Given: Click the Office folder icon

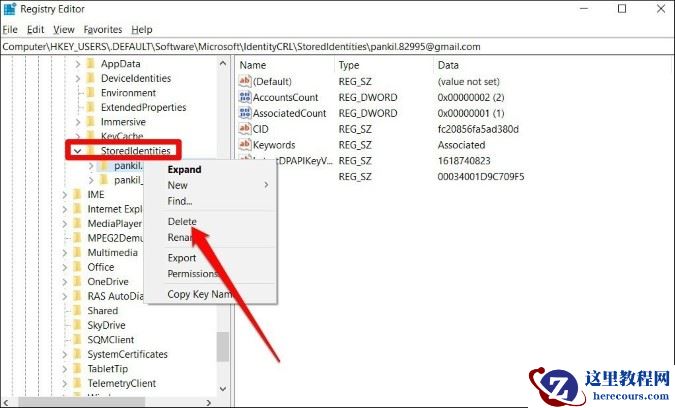Looking at the screenshot, I should click(x=77, y=267).
